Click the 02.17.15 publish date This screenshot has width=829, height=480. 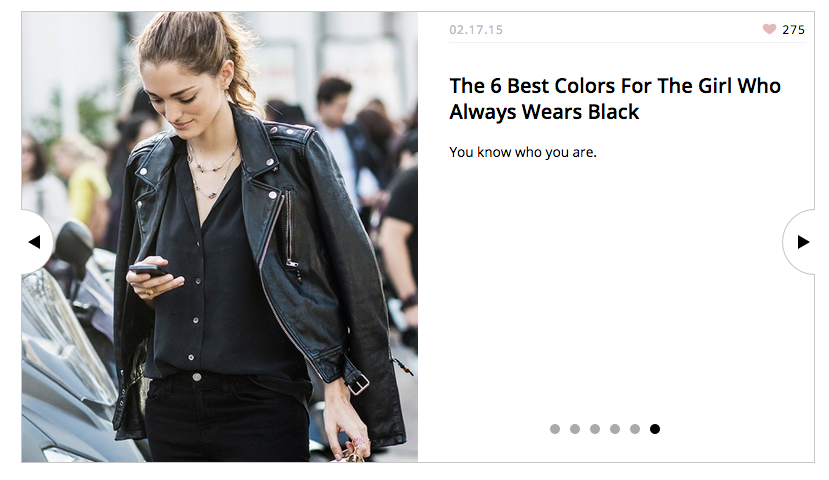click(x=476, y=30)
